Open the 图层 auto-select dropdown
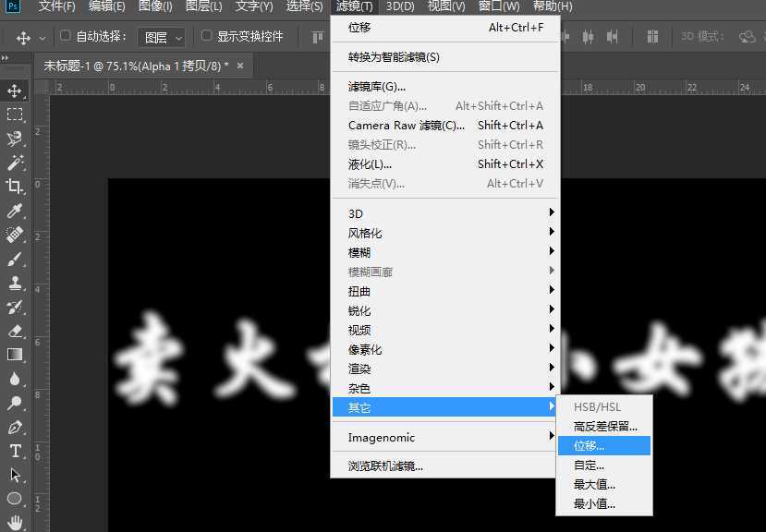The width and height of the screenshot is (766, 532). pyautogui.click(x=162, y=37)
